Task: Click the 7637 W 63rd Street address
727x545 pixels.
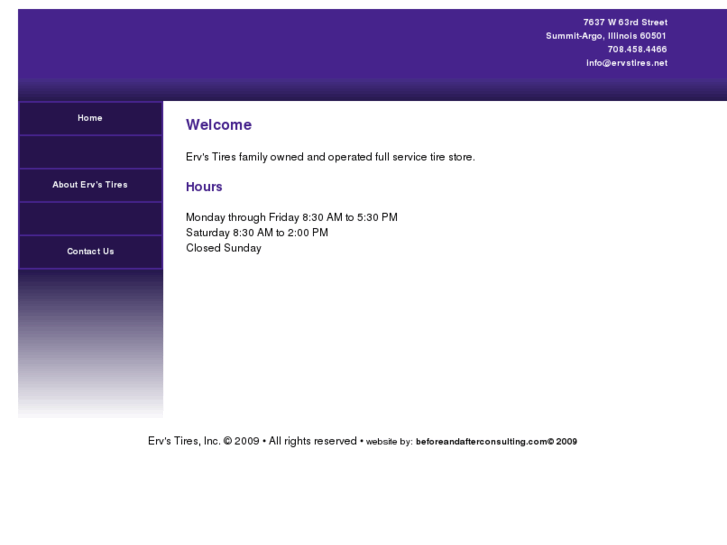Action: [x=625, y=22]
